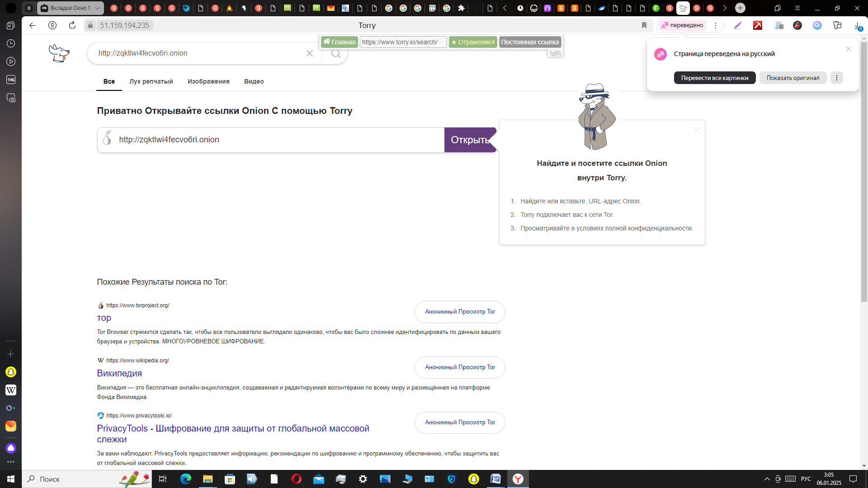The width and height of the screenshot is (868, 488).
Task: Click the sidebar screenshot camera icon
Action: 11,98
